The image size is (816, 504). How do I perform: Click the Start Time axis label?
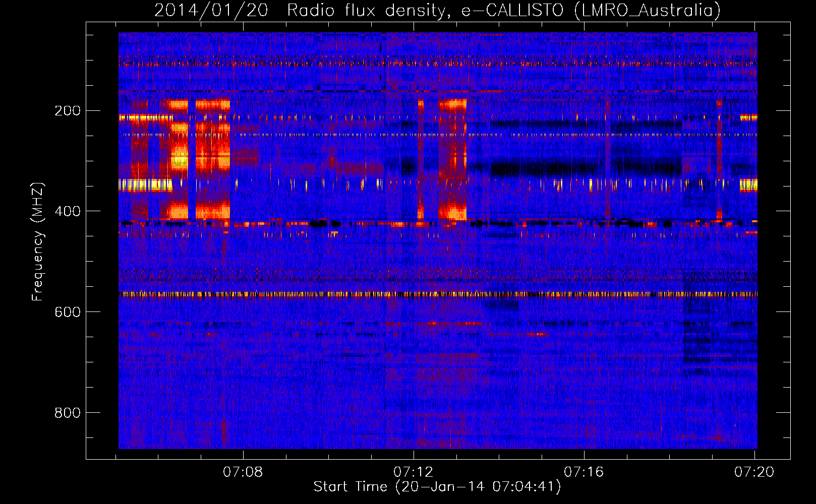pyautogui.click(x=437, y=487)
